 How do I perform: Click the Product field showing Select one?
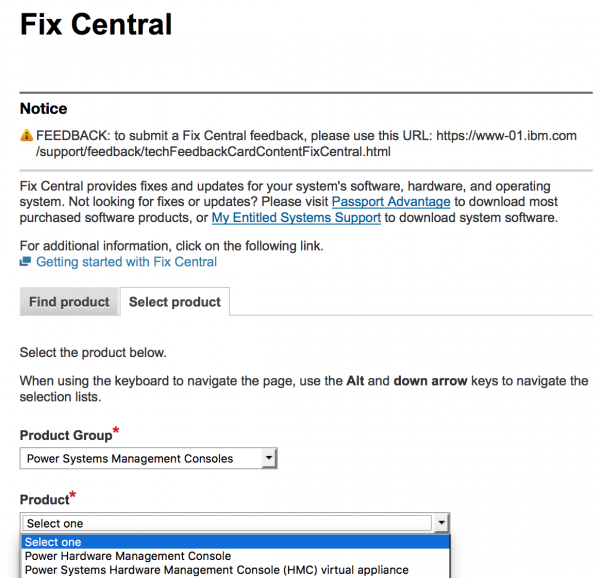click(x=226, y=523)
